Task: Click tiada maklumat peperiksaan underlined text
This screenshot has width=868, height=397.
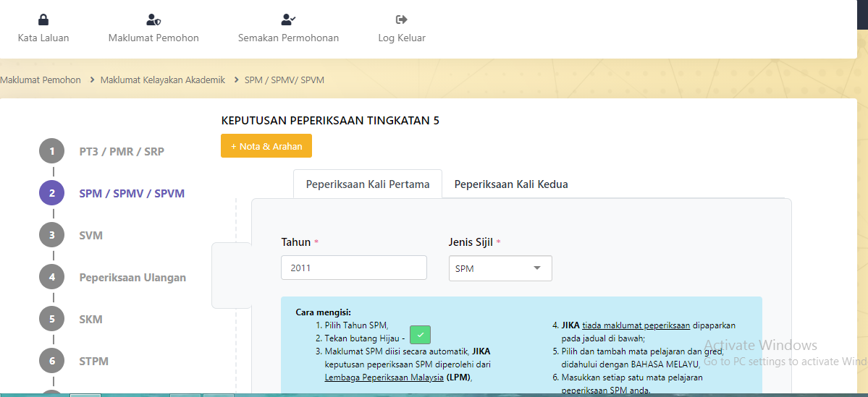Action: (x=636, y=325)
